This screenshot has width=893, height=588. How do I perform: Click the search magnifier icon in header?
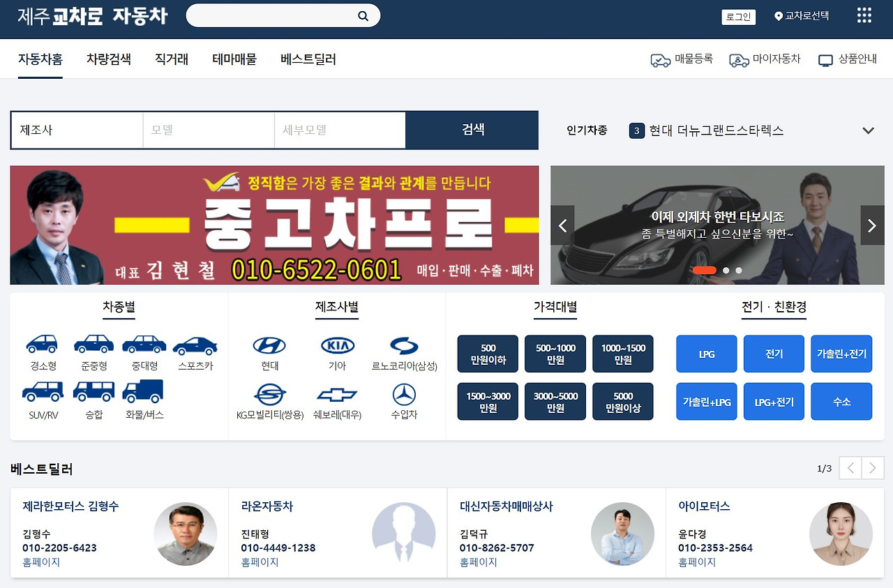[x=363, y=16]
